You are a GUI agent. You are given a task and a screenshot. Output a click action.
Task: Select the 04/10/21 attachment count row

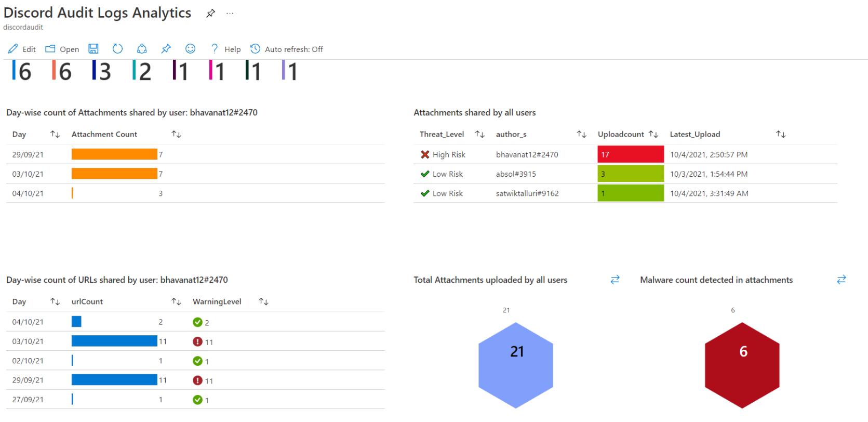click(x=195, y=193)
